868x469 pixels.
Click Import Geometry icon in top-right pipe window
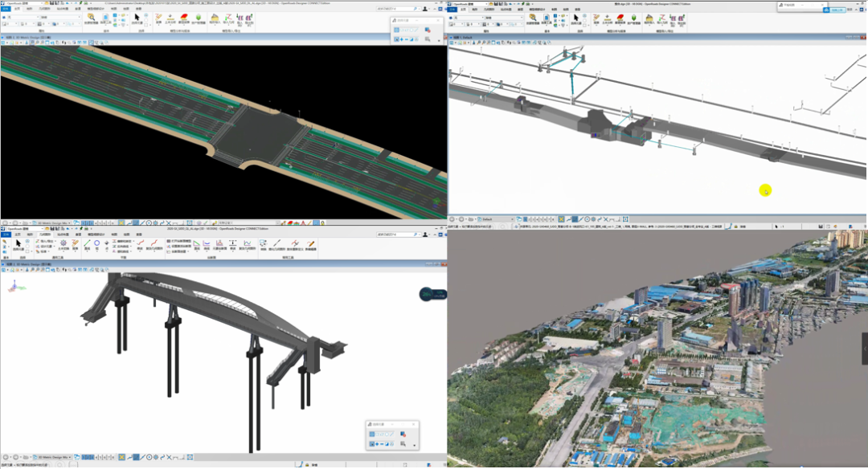tap(663, 17)
